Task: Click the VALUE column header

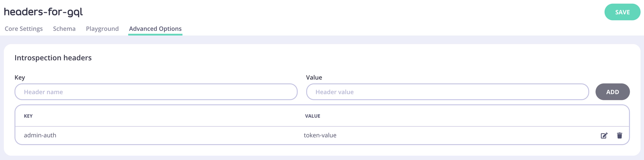Action: point(313,116)
